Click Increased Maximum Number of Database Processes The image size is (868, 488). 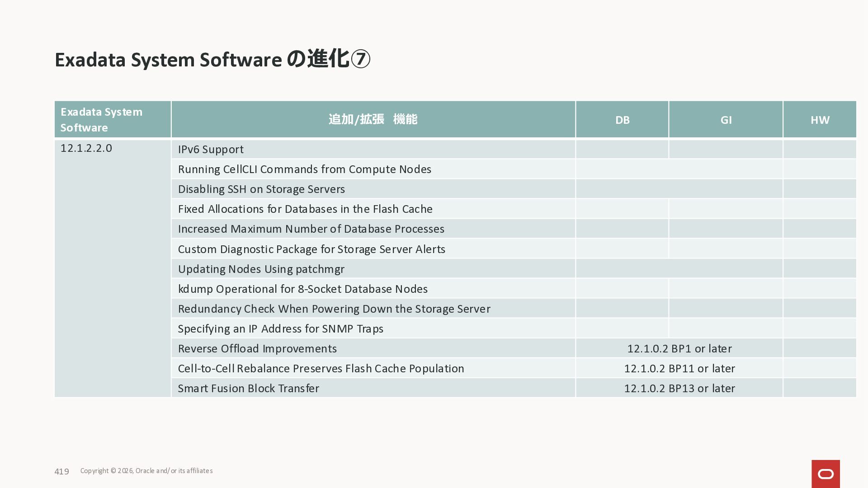pyautogui.click(x=311, y=229)
